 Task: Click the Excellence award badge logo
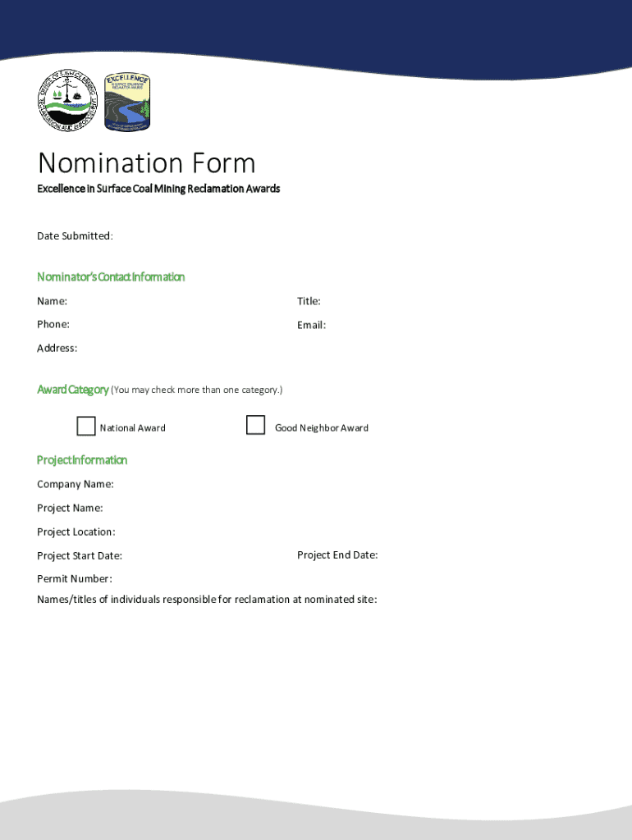click(x=127, y=103)
